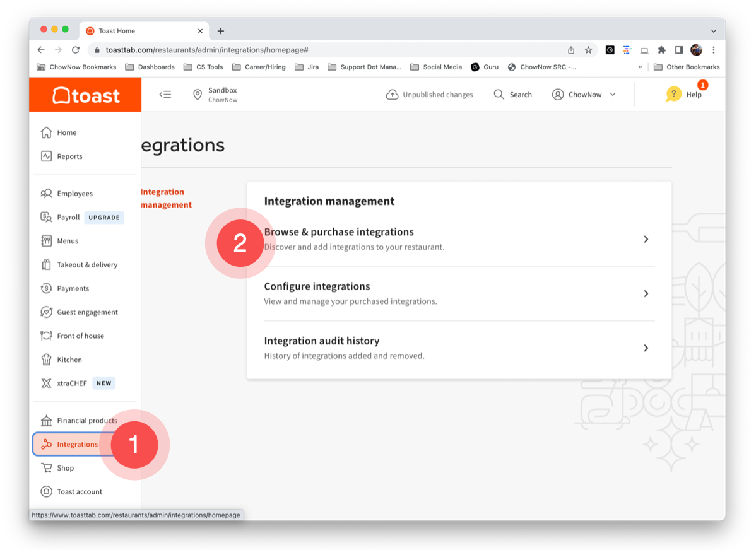Click the Search magnifier icon
Screen dimensions: 756x550
499,95
